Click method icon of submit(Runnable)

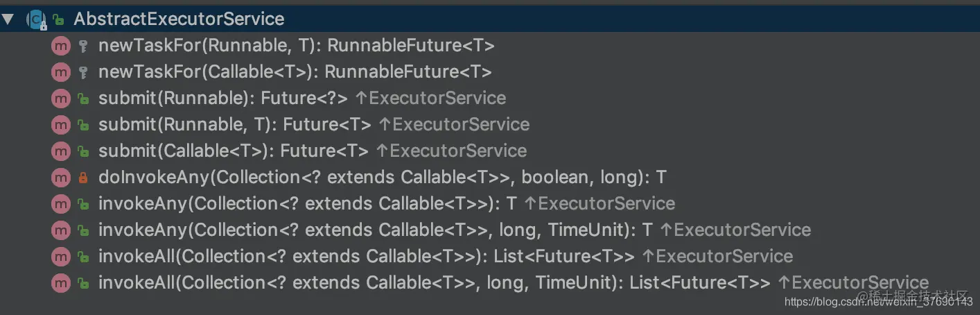point(61,99)
